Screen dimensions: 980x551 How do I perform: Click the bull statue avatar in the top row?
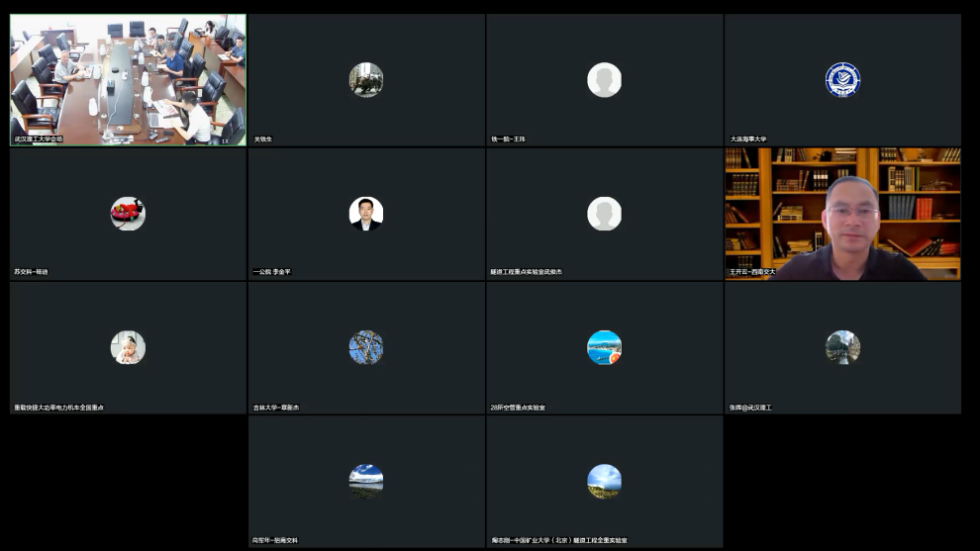coord(366,80)
